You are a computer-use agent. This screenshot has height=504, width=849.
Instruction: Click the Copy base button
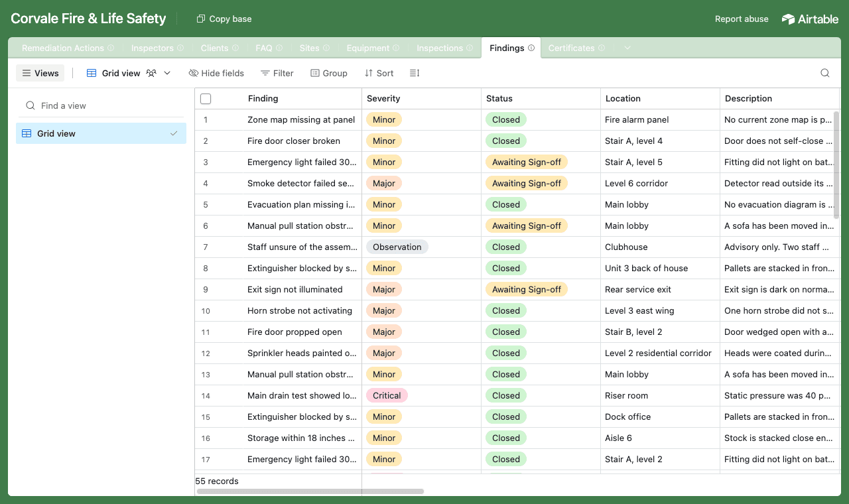coord(224,19)
